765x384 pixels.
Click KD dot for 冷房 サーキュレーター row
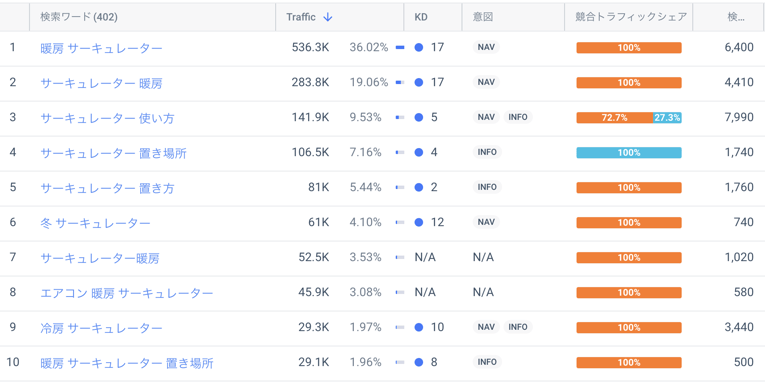tap(419, 327)
